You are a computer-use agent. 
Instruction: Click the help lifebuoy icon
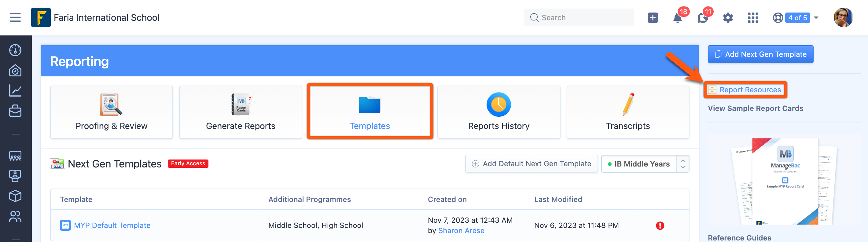(778, 17)
